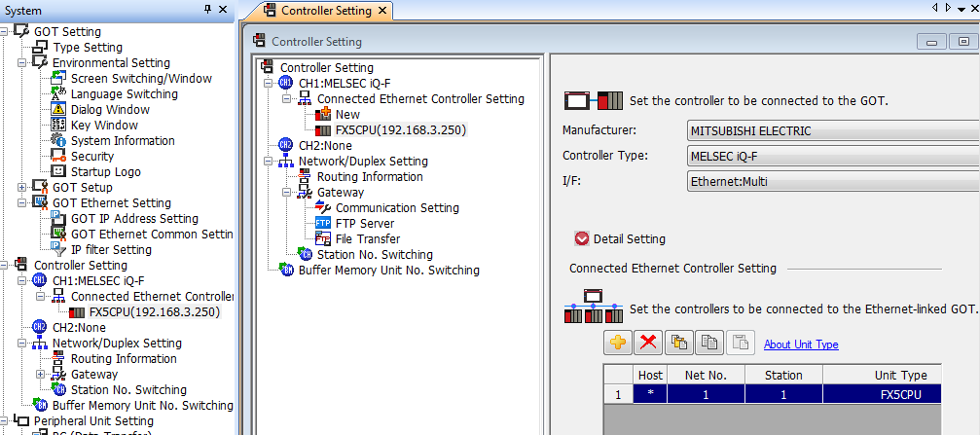The height and width of the screenshot is (435, 980).
Task: Click the Unit Type column header
Action: point(882,375)
